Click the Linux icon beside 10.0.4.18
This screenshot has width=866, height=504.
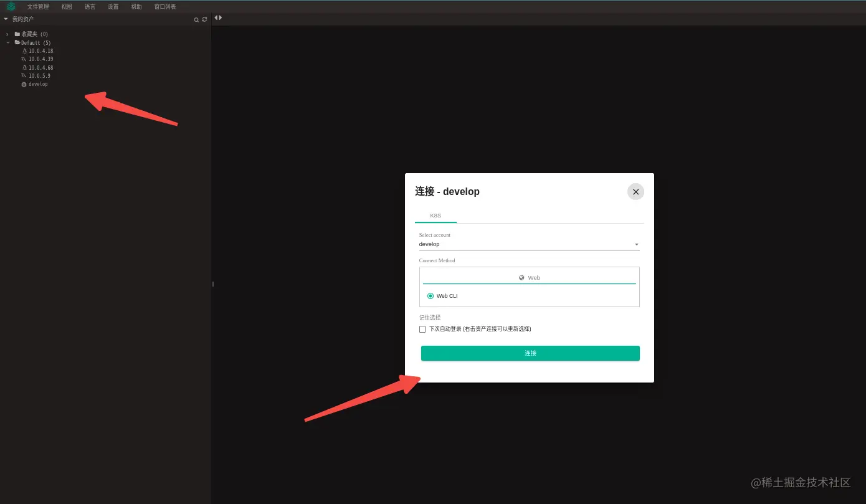coord(24,51)
